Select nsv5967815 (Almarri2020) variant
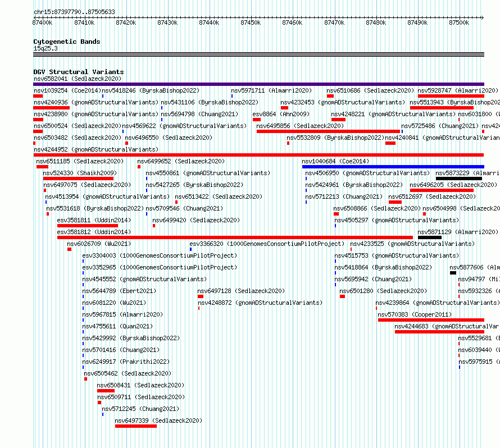Viewport: 500px width, 448px height. [x=122, y=314]
